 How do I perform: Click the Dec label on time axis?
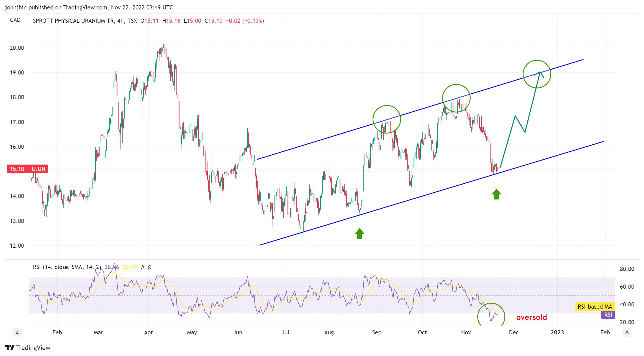[x=514, y=332]
